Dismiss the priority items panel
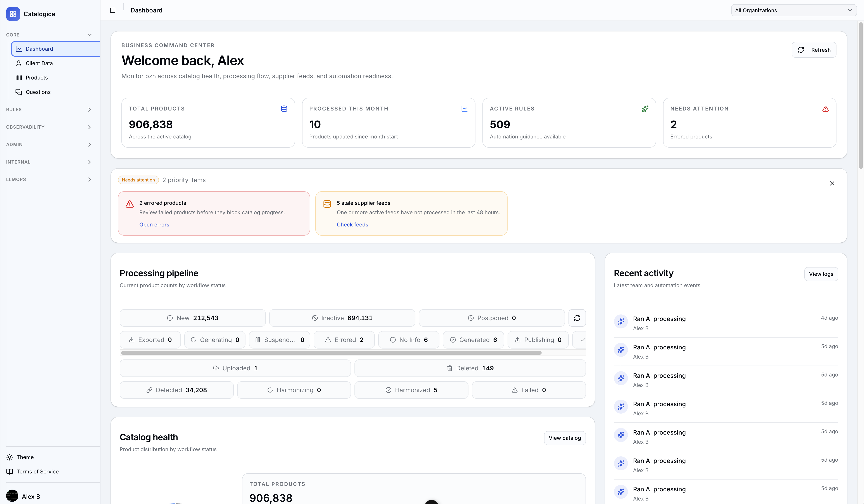 point(832,183)
